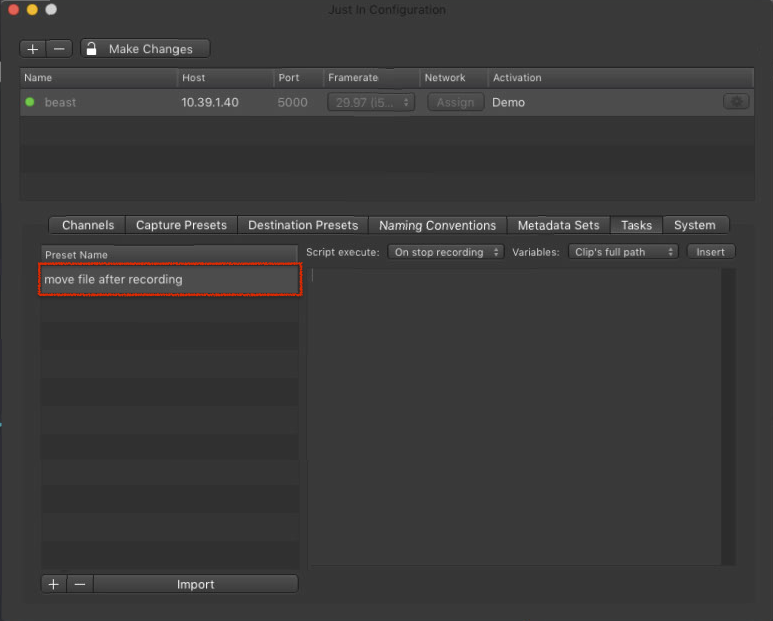Screen dimensions: 773x621
Task: Click the Network column header
Action: [x=454, y=78]
